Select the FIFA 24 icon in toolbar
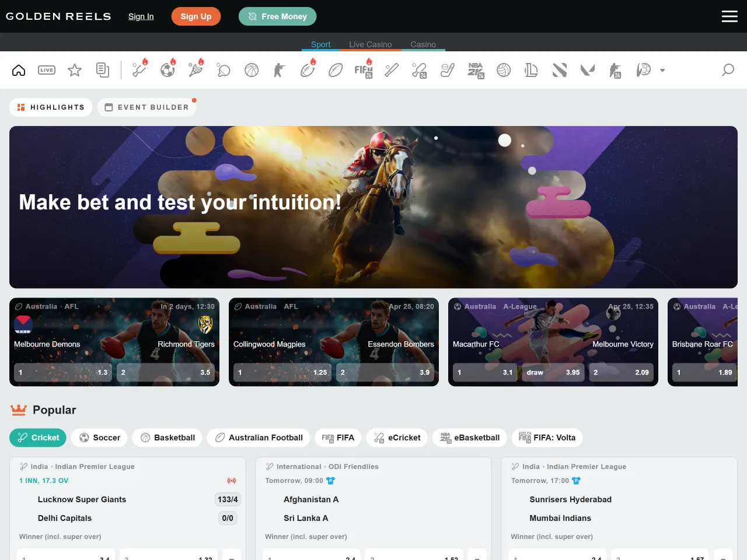The height and width of the screenshot is (560, 747). (364, 69)
